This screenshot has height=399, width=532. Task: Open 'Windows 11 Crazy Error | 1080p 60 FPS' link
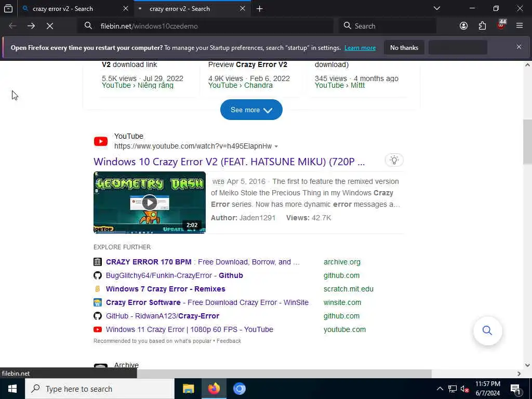[189, 329]
